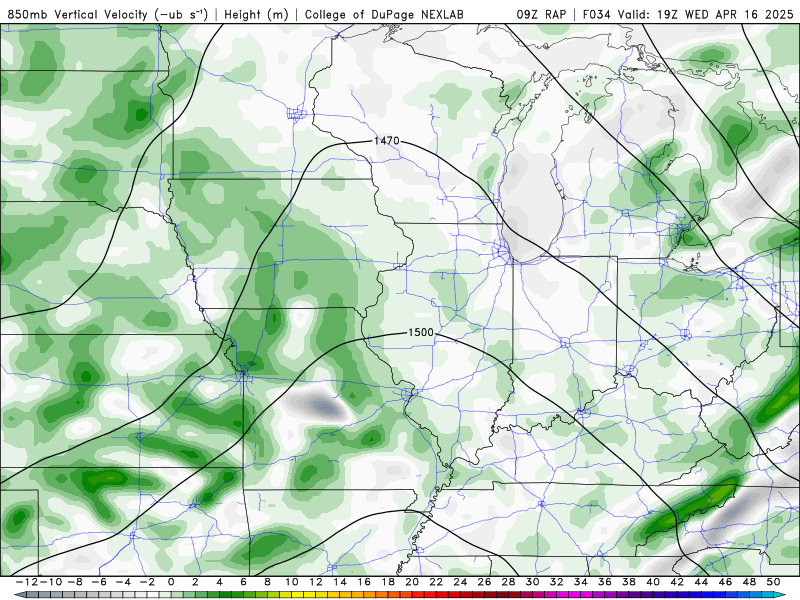800x600 pixels.
Task: Click the 0 value on the color scale
Action: [171, 582]
